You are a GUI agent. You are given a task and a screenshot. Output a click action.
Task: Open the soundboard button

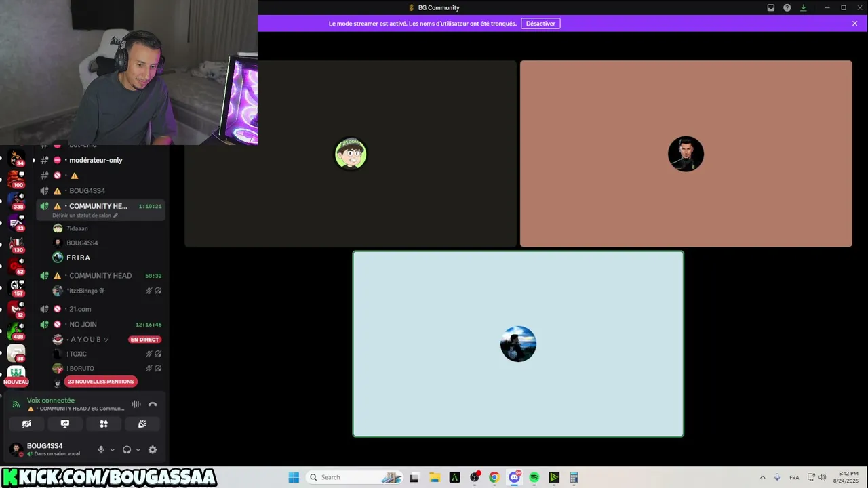click(142, 424)
